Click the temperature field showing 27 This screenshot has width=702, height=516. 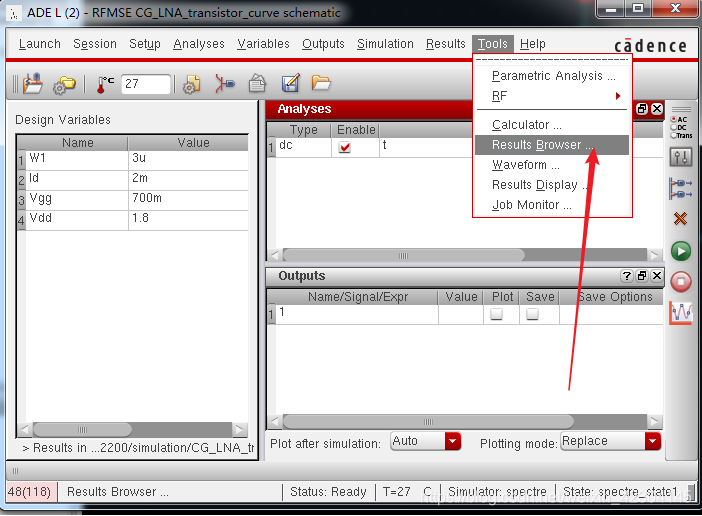(146, 84)
